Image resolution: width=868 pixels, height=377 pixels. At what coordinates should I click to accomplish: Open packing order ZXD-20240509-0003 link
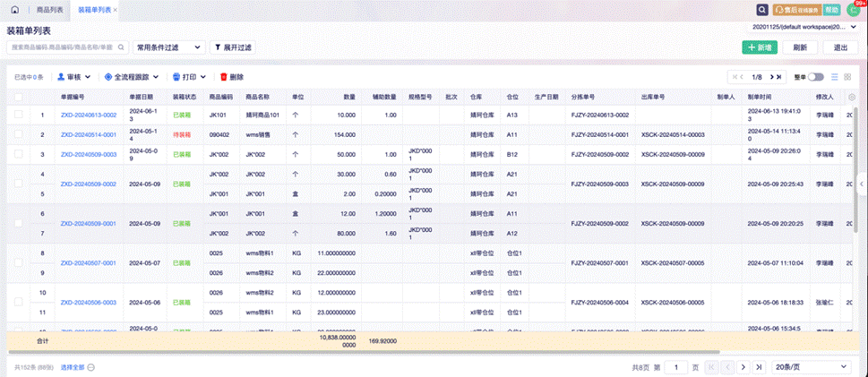click(x=89, y=154)
